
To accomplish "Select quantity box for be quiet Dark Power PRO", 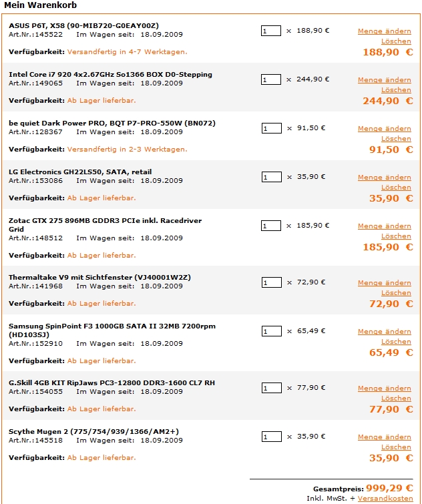I will (272, 128).
